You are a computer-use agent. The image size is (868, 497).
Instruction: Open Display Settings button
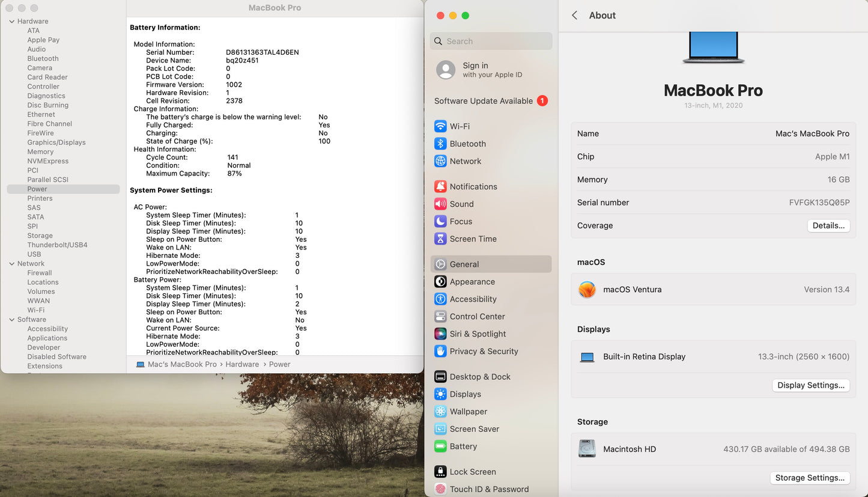(810, 385)
